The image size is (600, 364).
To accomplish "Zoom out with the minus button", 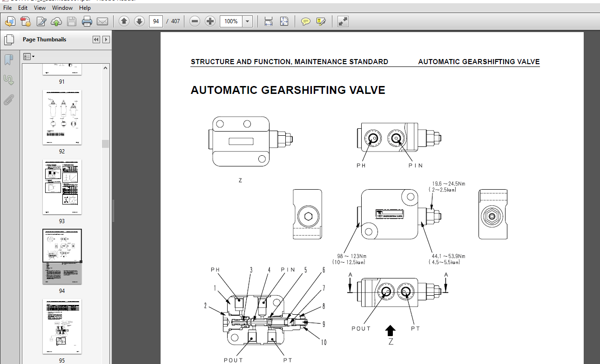I will click(195, 21).
